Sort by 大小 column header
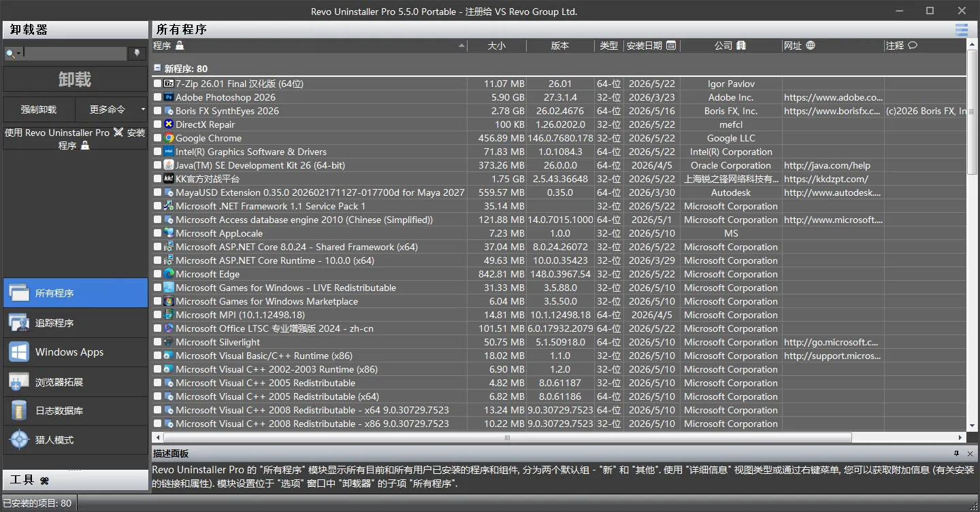Screen dimensions: 980x512 [497, 46]
